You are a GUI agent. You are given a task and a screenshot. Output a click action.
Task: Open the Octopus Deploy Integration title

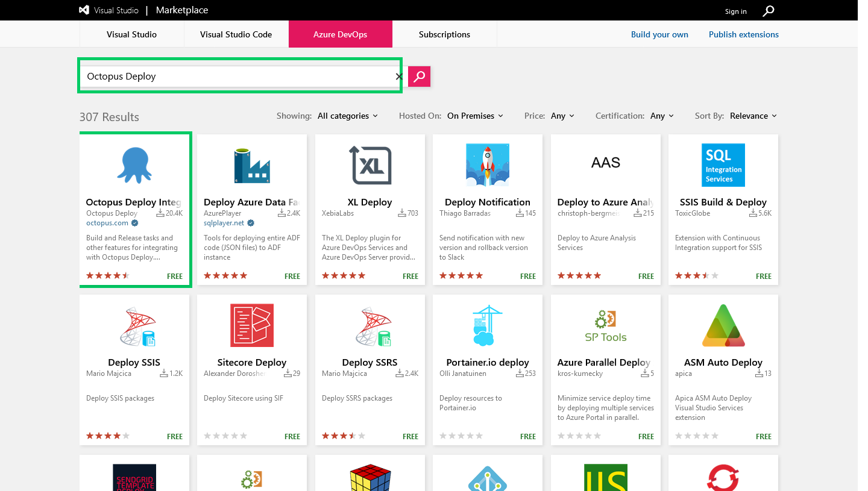click(x=134, y=202)
